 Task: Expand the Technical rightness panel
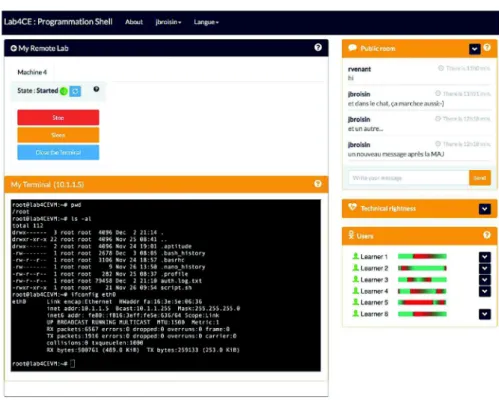485,209
